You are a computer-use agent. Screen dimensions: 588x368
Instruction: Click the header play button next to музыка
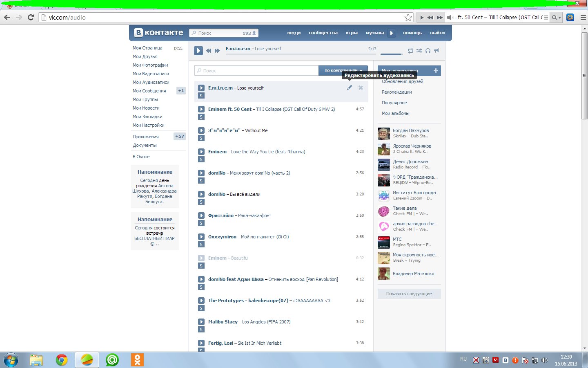coord(392,33)
